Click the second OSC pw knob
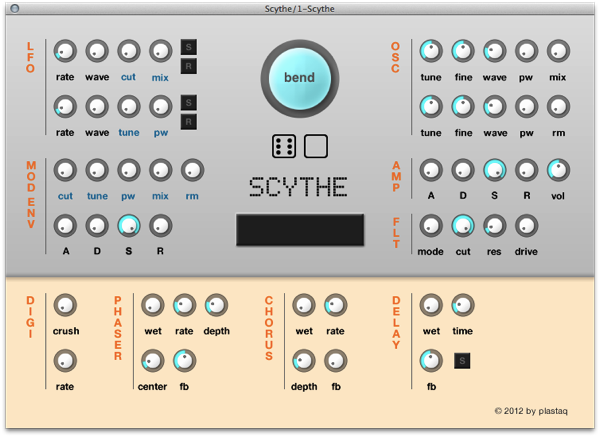Screen dimensions: 600x437 [x=527, y=107]
